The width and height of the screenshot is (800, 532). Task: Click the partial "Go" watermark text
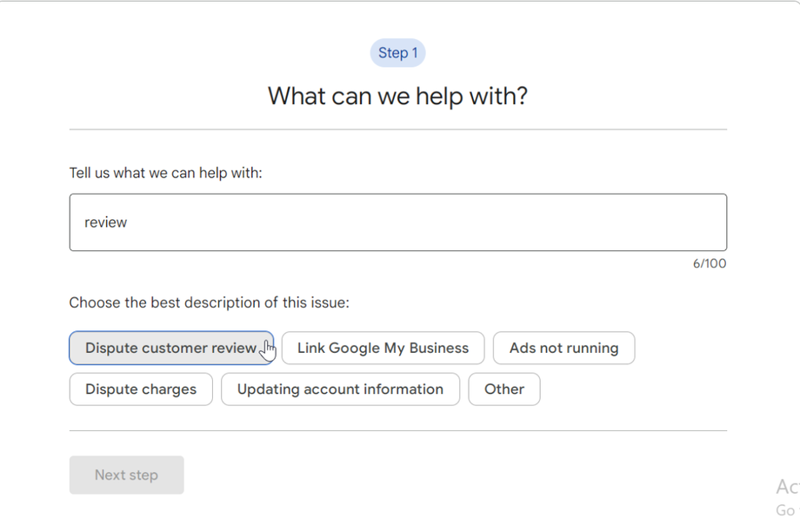(x=786, y=509)
